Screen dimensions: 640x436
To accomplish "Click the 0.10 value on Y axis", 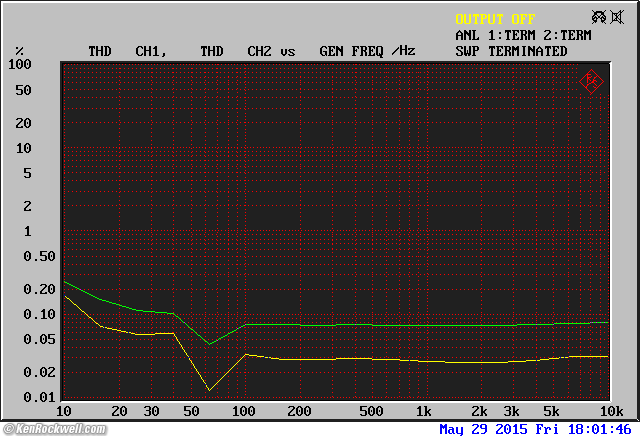I will 39,314.
